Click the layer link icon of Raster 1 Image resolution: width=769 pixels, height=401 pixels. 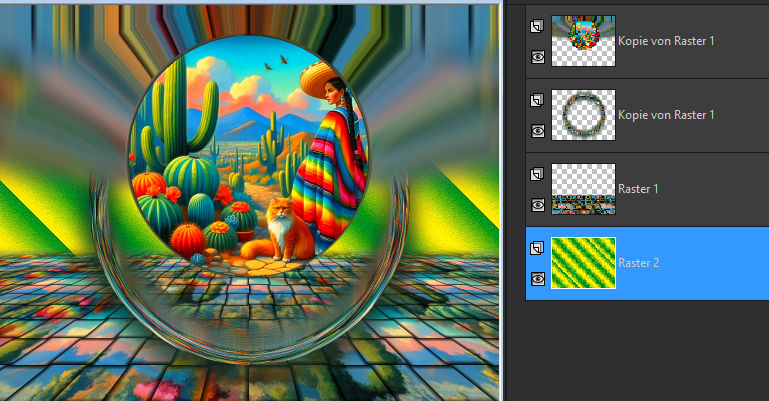coord(537,174)
